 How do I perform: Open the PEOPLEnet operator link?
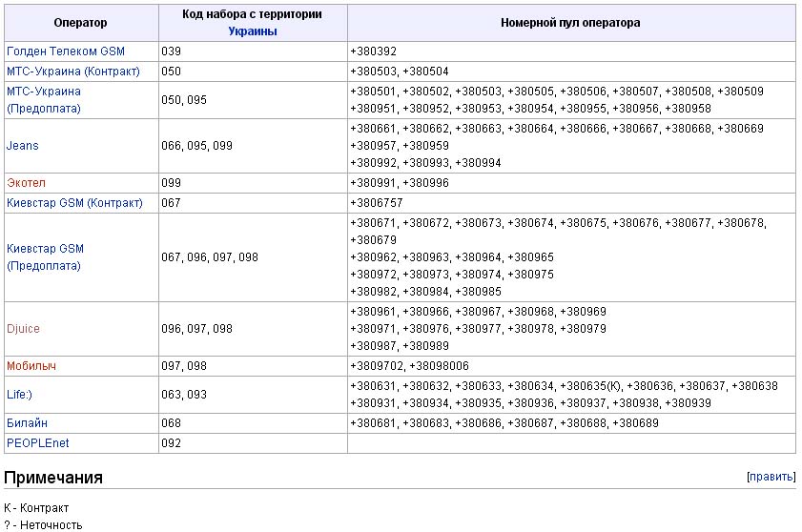point(38,443)
